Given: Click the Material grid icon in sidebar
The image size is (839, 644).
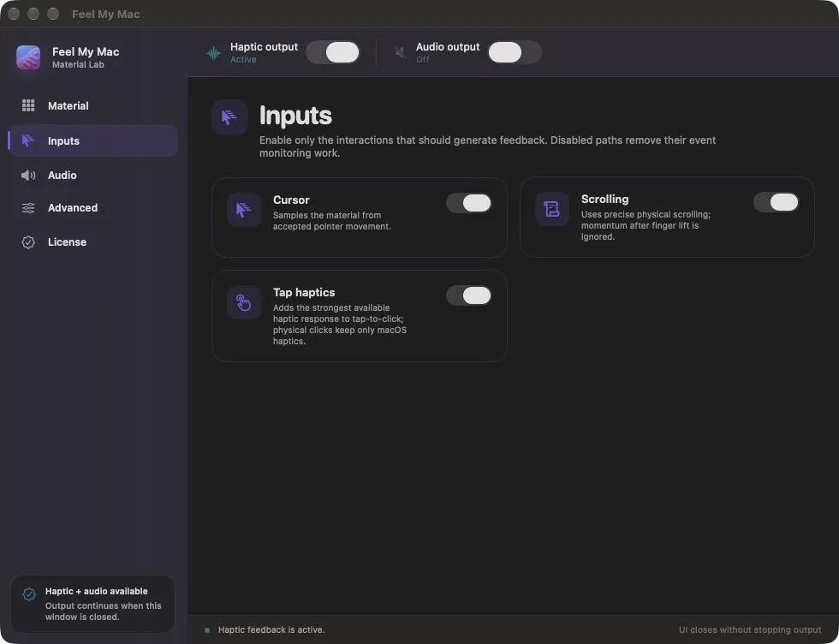Looking at the screenshot, I should coord(28,105).
